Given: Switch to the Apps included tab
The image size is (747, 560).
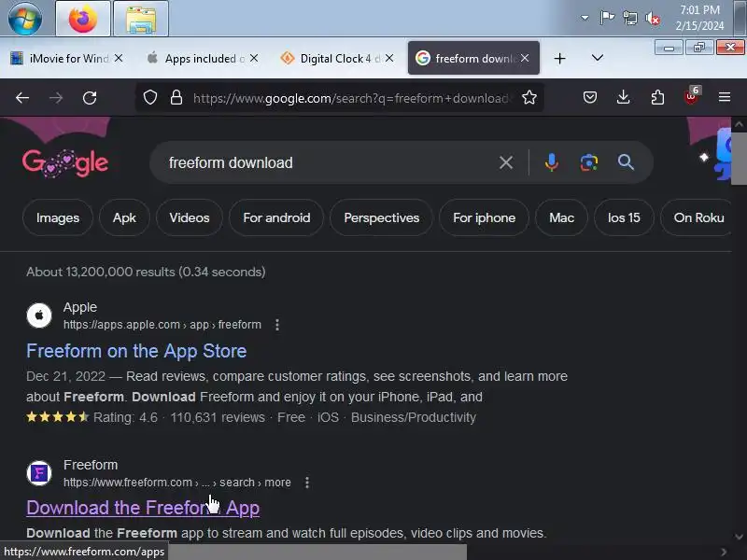Looking at the screenshot, I should [x=200, y=58].
